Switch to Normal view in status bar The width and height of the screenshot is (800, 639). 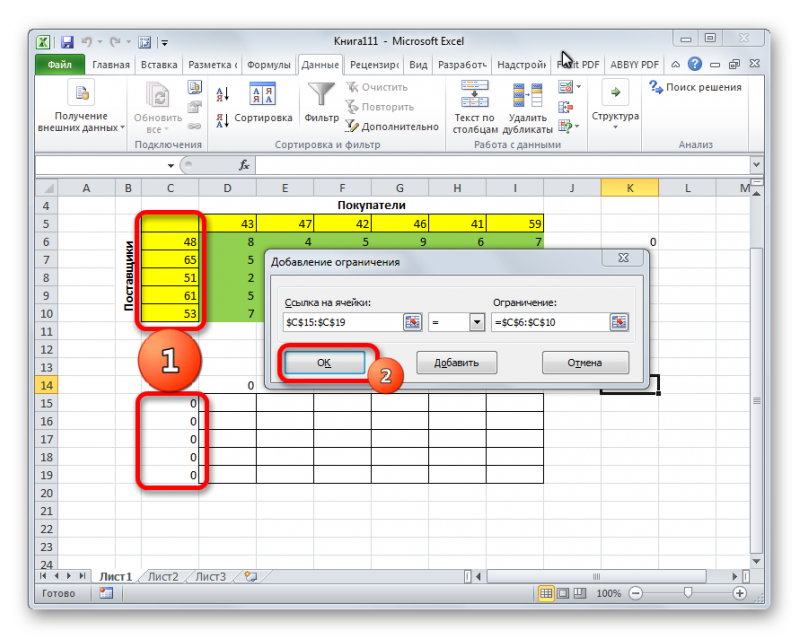tap(545, 593)
